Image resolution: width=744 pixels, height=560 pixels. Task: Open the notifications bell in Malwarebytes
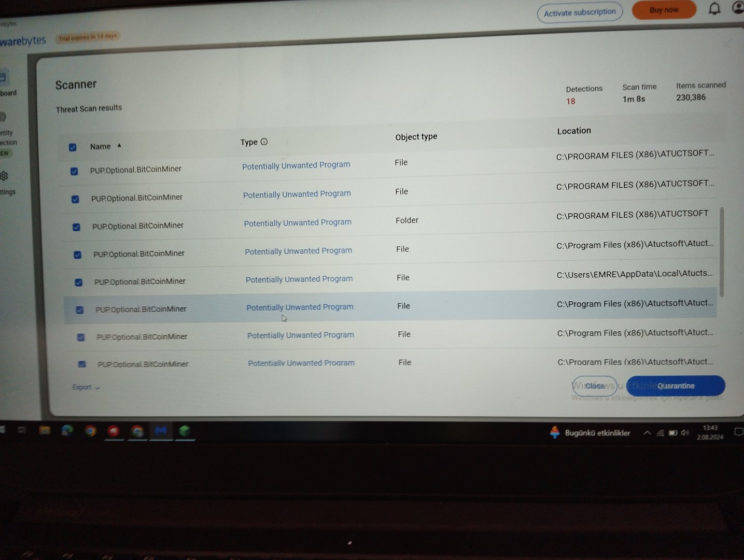[714, 9]
